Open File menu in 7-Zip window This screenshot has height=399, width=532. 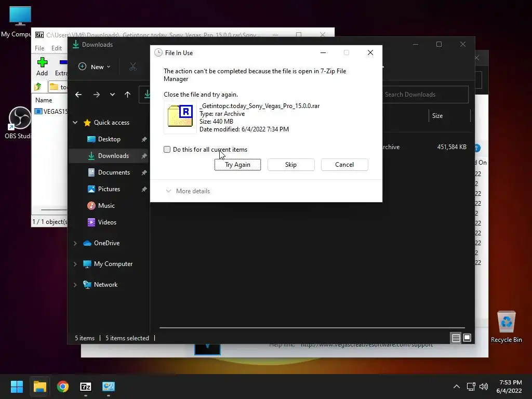point(39,48)
